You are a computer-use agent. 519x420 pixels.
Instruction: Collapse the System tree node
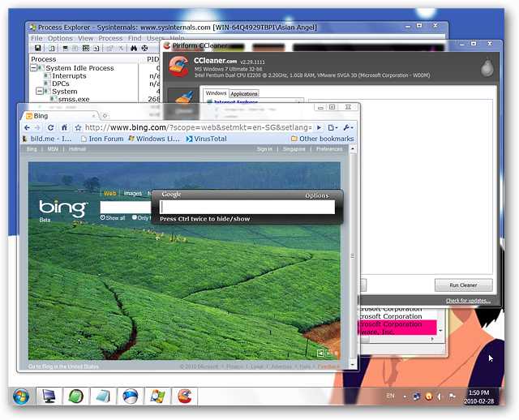[x=40, y=91]
